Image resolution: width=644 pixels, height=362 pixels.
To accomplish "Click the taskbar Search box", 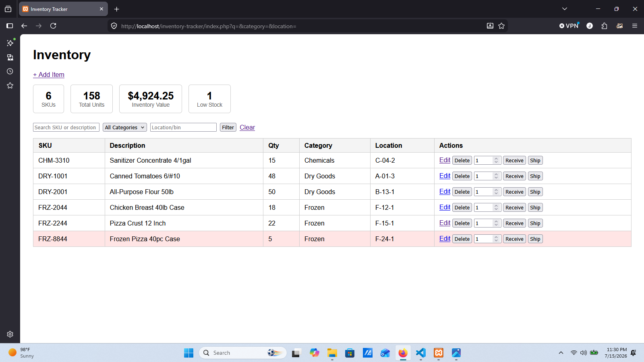I will [x=243, y=353].
